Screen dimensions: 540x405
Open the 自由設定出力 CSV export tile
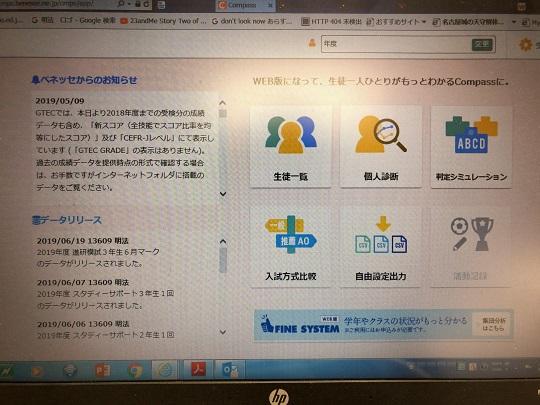[381, 247]
